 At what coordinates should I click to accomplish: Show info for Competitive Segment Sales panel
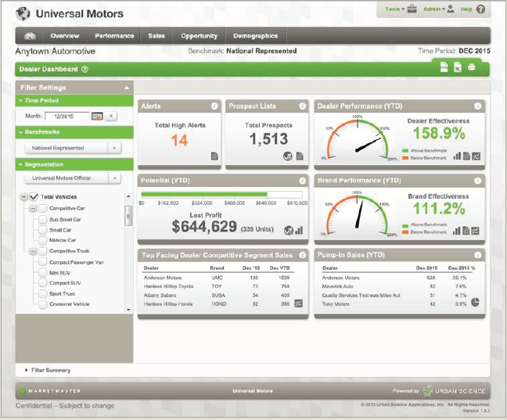coord(302,255)
